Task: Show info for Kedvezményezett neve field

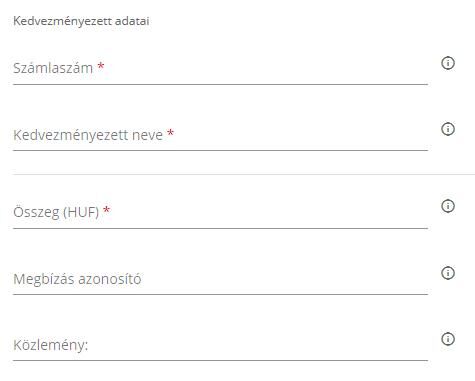Action: [x=448, y=129]
